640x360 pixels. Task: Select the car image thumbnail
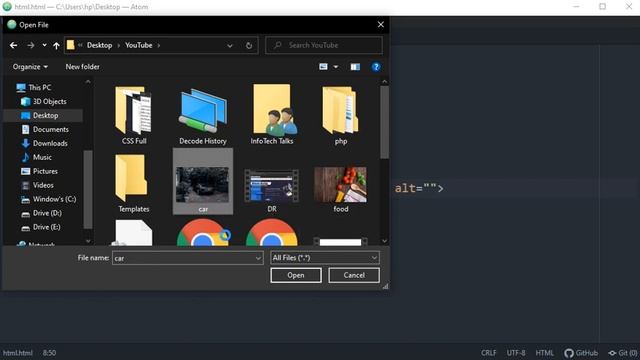pos(203,182)
